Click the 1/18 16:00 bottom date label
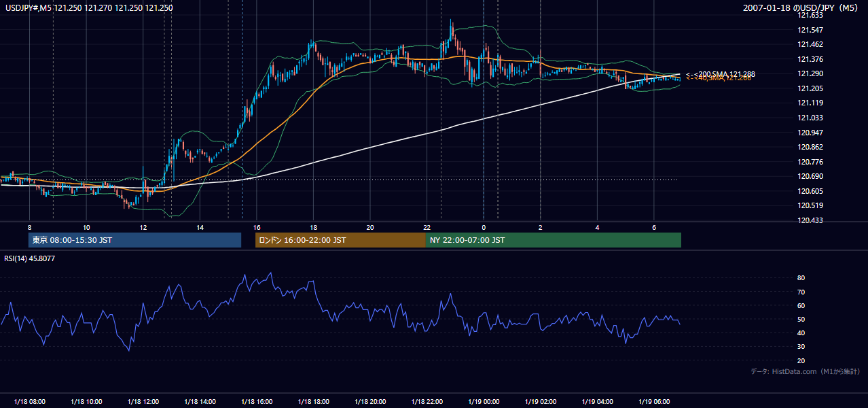This screenshot has width=868, height=408. 257,402
